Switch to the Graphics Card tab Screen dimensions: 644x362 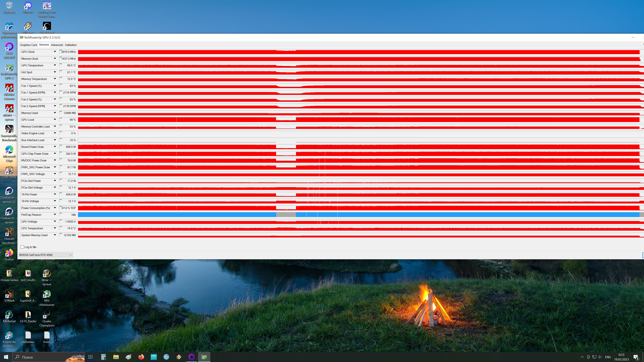click(28, 45)
